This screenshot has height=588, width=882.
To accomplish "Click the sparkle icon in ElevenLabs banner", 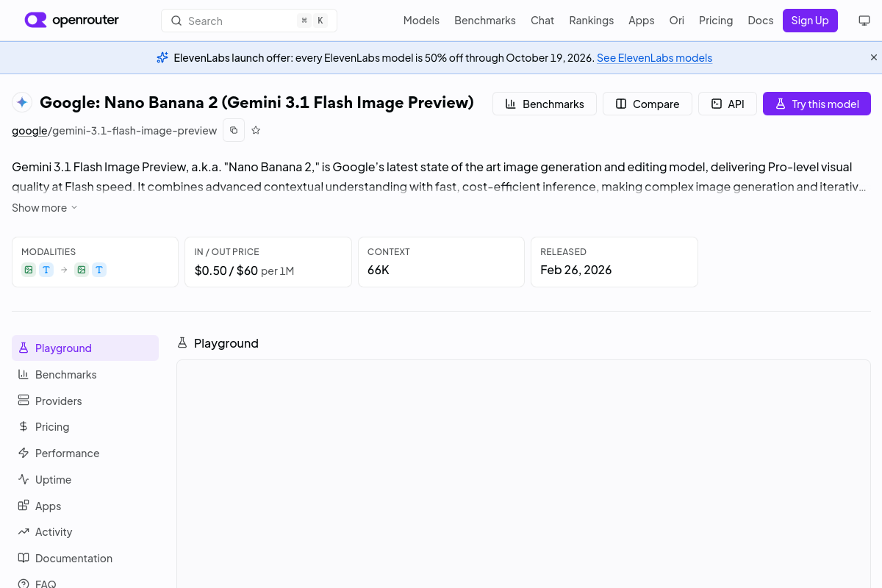I will (x=162, y=57).
